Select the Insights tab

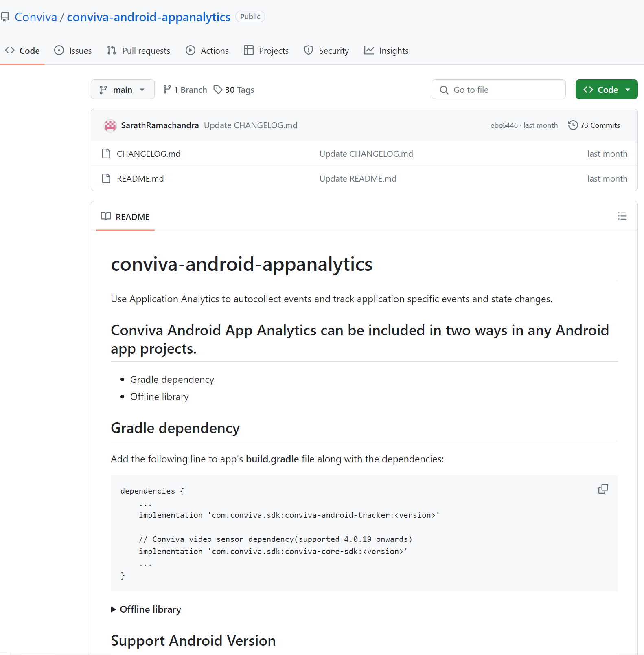[x=386, y=51]
